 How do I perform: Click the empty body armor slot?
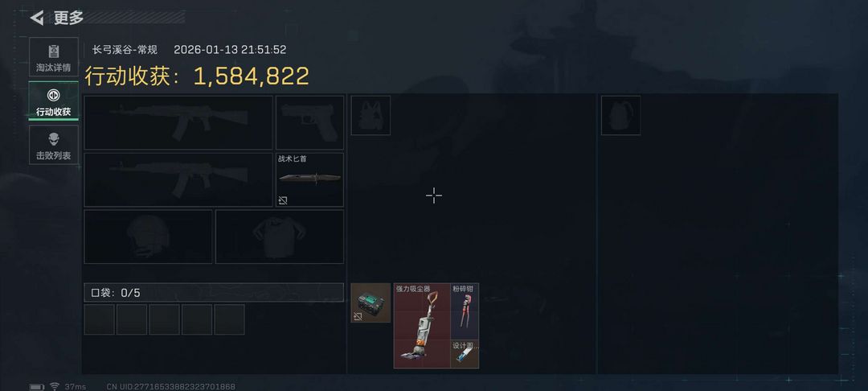coord(280,237)
